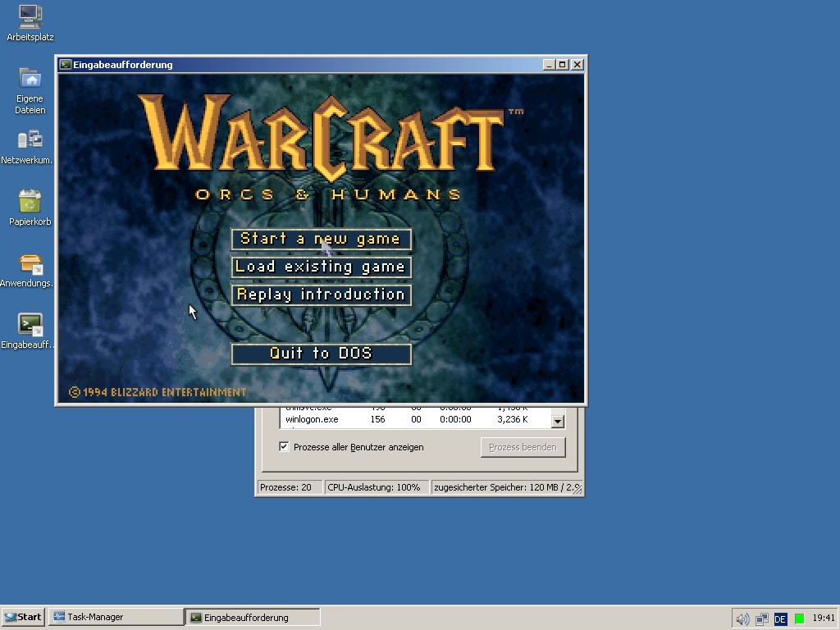Click the green square tray icon
Viewport: 840px width, 630px height.
799,619
